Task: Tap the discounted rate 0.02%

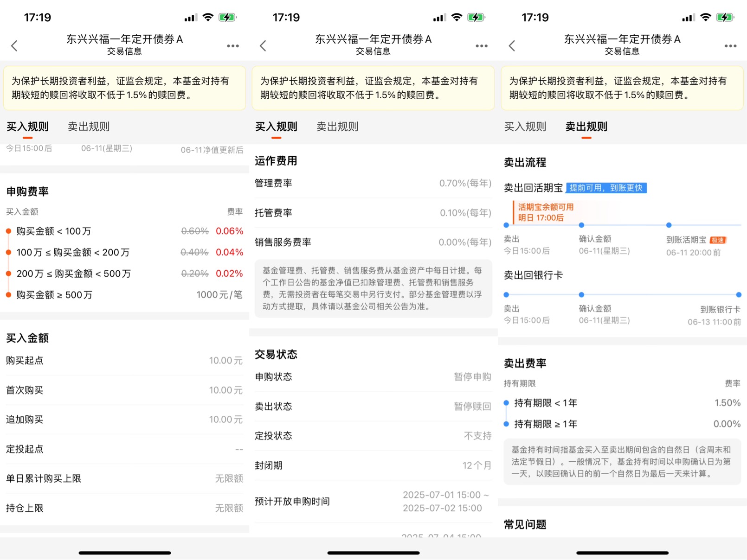Action: (229, 274)
